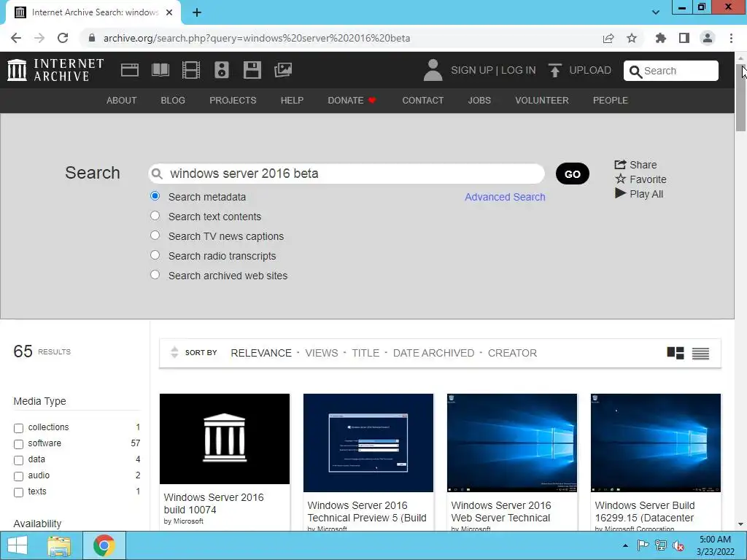Click the user avatar icon

433,70
